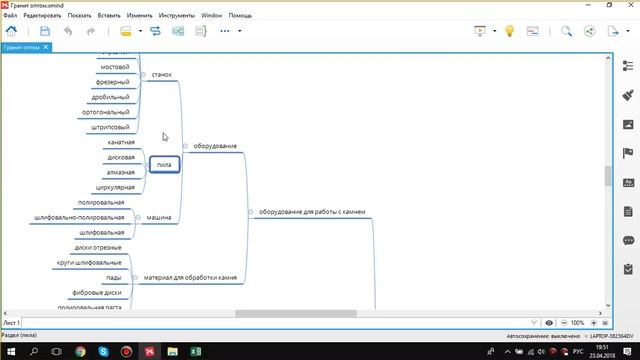640x360 pixels.
Task: Open the Показать menu
Action: tap(79, 16)
